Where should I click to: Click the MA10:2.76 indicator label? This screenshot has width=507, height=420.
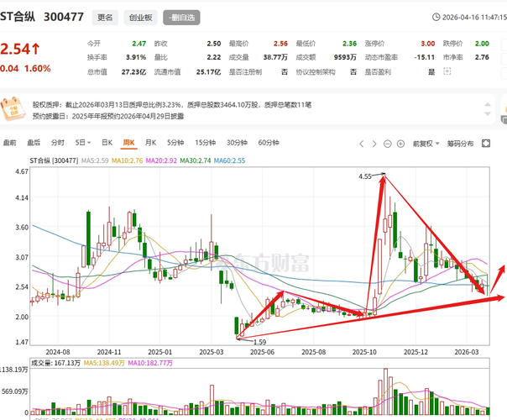click(x=127, y=160)
